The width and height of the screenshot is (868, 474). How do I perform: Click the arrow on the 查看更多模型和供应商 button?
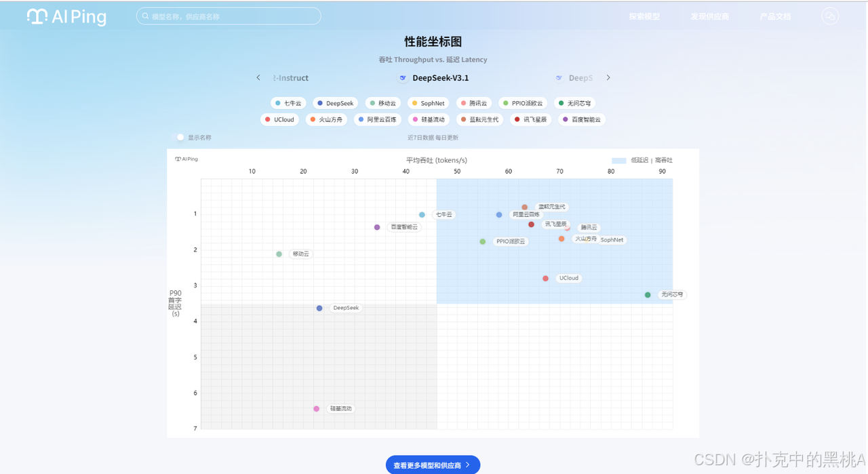(x=468, y=465)
